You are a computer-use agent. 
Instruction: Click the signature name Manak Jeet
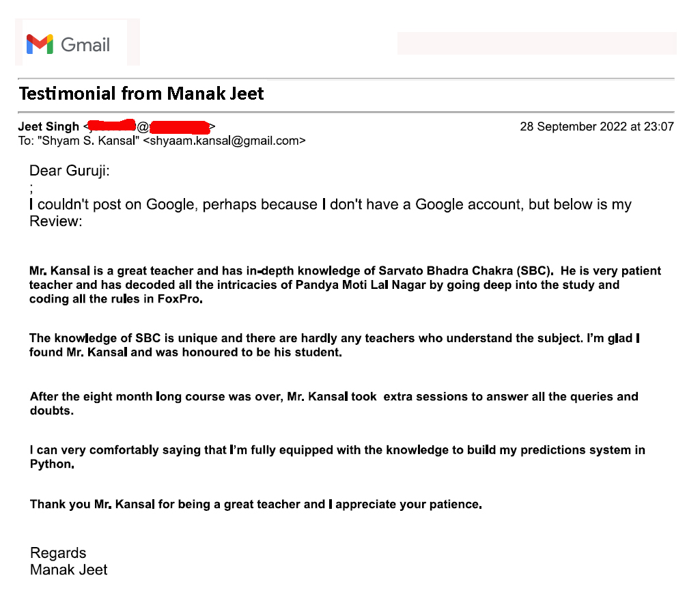[69, 570]
